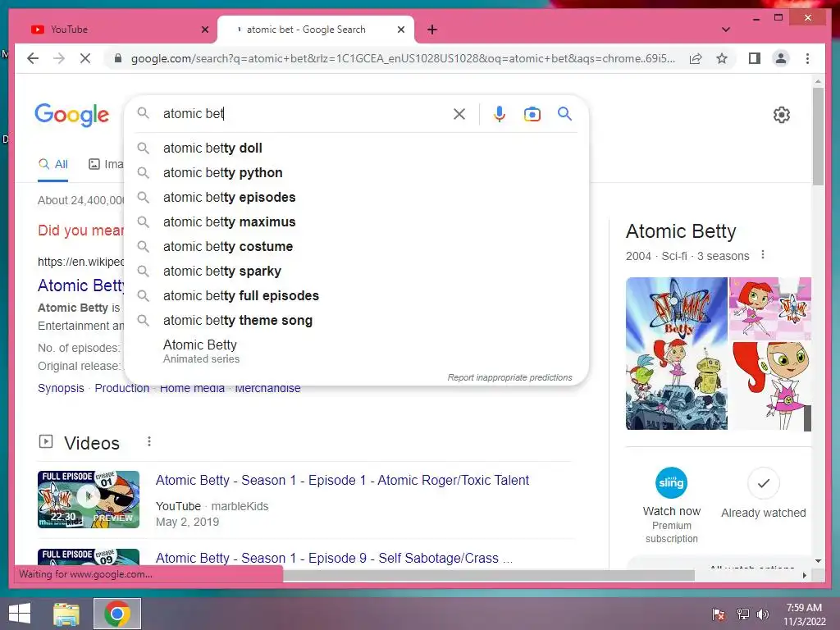Viewport: 840px width, 630px height.
Task: Open the Windows Start menu
Action: (x=20, y=614)
